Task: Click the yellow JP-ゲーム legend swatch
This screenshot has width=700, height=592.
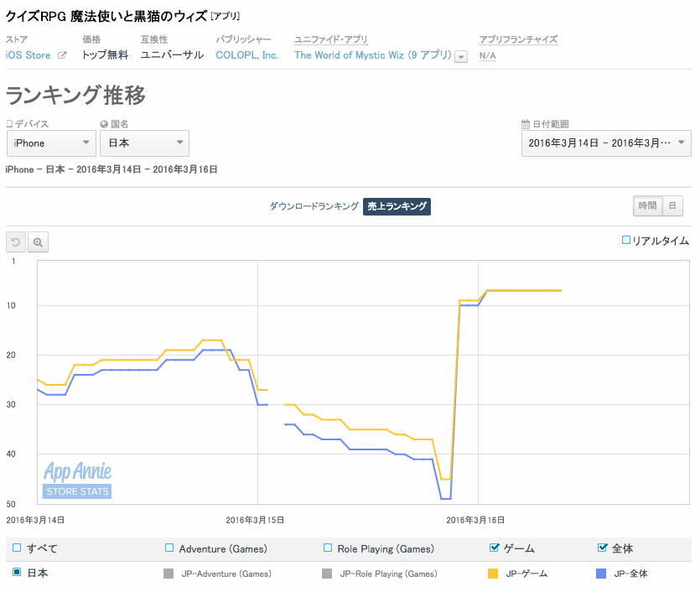Action: coord(494,574)
